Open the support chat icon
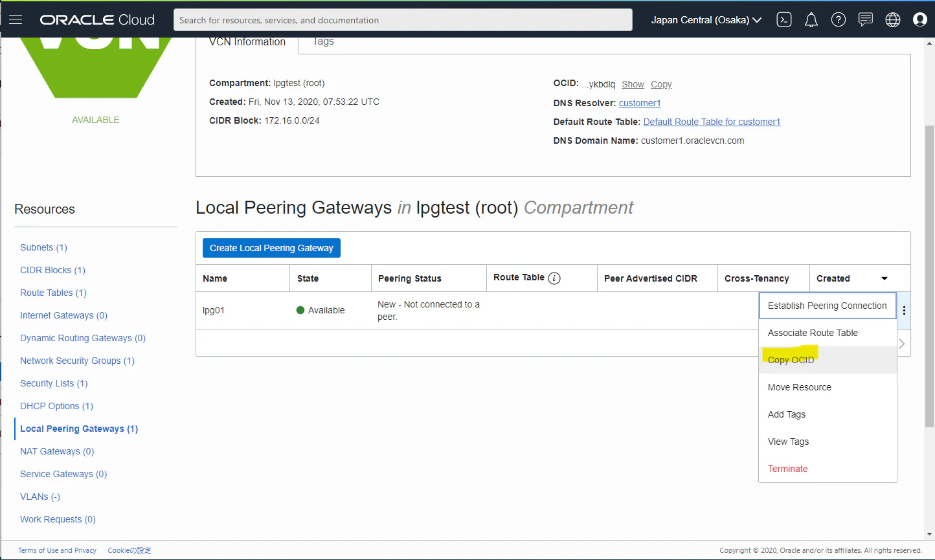The image size is (935, 560). pos(866,19)
